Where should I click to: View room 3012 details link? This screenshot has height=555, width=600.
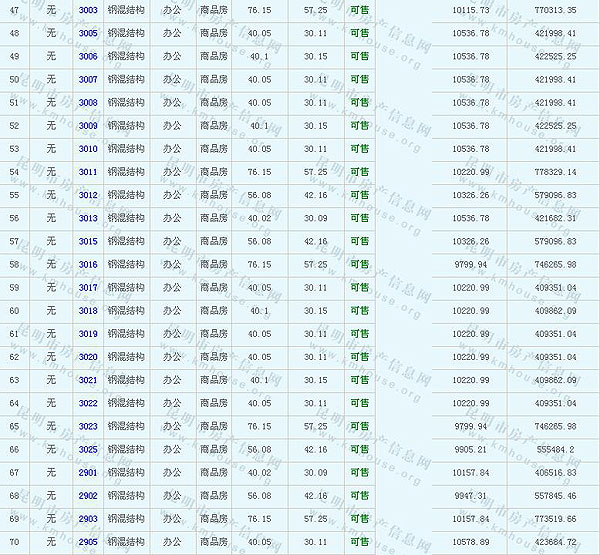(88, 195)
